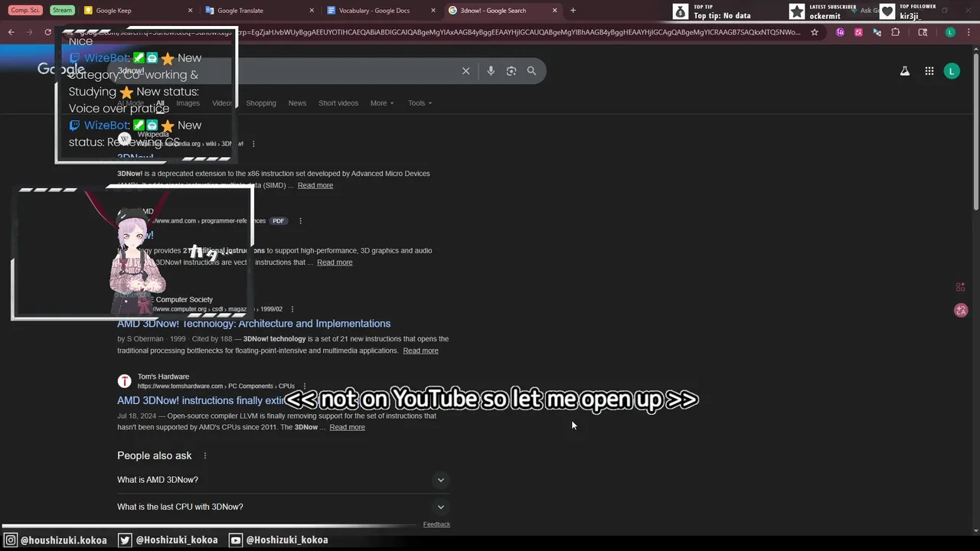980x551 pixels.
Task: Reload the page with refresh icon
Action: click(x=47, y=32)
